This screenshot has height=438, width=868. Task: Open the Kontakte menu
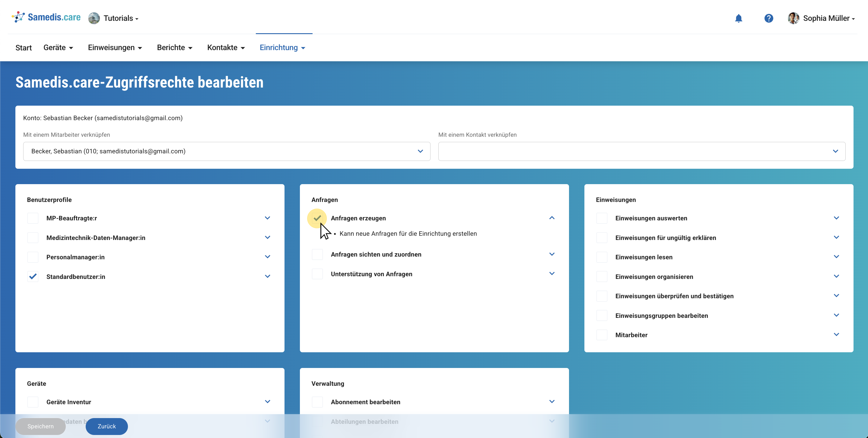point(226,47)
